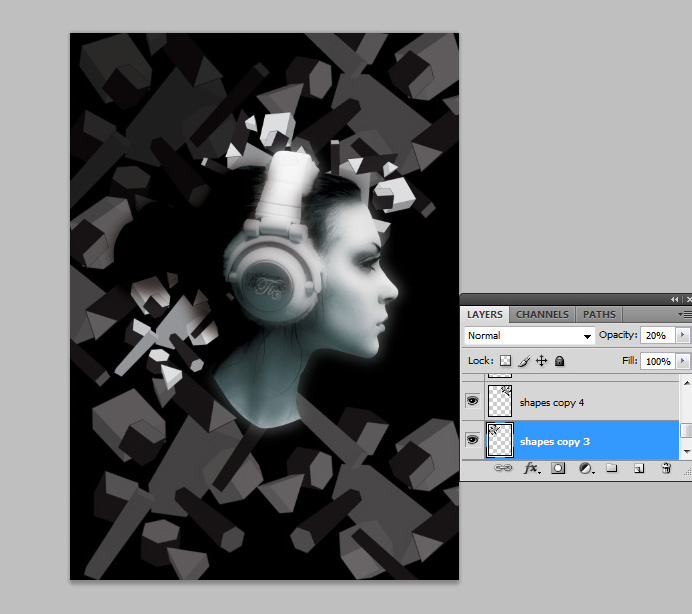Open the Layers panel options menu
The image size is (692, 614).
pyautogui.click(x=684, y=314)
